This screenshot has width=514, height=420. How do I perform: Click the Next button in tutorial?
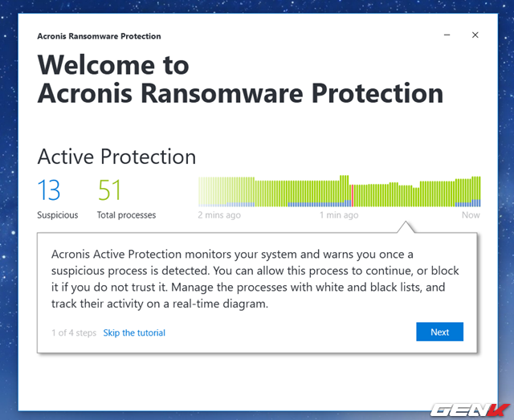click(439, 332)
